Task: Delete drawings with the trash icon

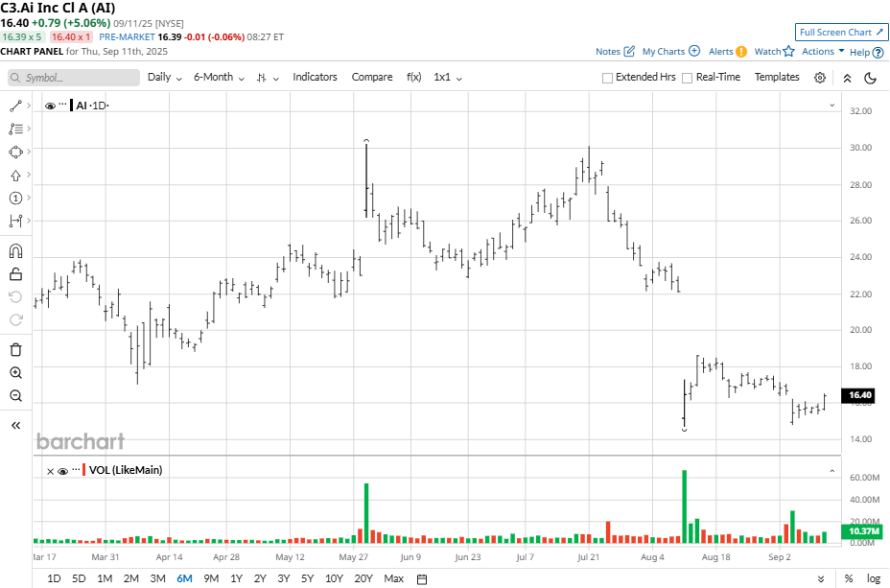Action: tap(15, 349)
